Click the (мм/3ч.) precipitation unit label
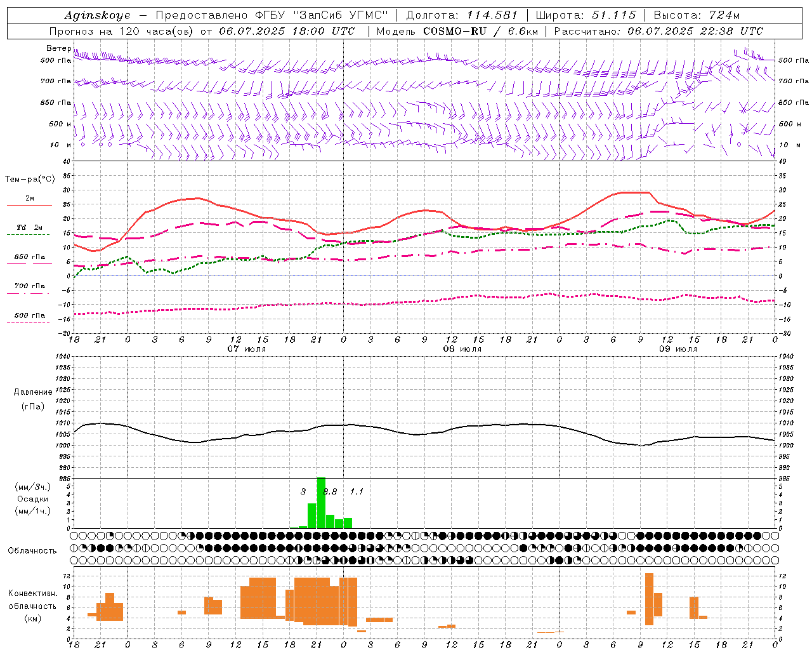Viewport: 812px width, 650px height. pos(32,487)
